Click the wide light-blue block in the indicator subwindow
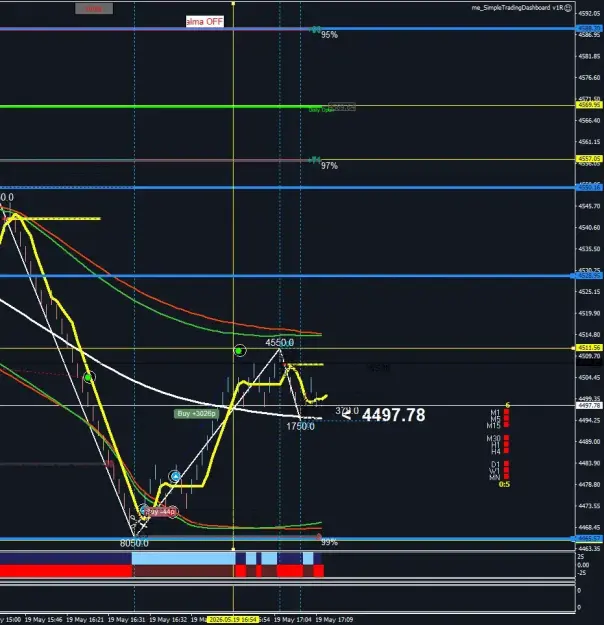The height and width of the screenshot is (625, 604). coord(183,558)
